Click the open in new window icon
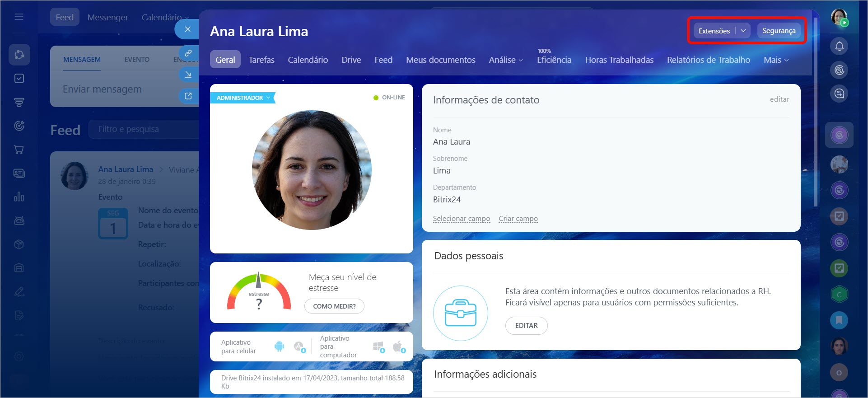This screenshot has height=398, width=868. tap(188, 96)
